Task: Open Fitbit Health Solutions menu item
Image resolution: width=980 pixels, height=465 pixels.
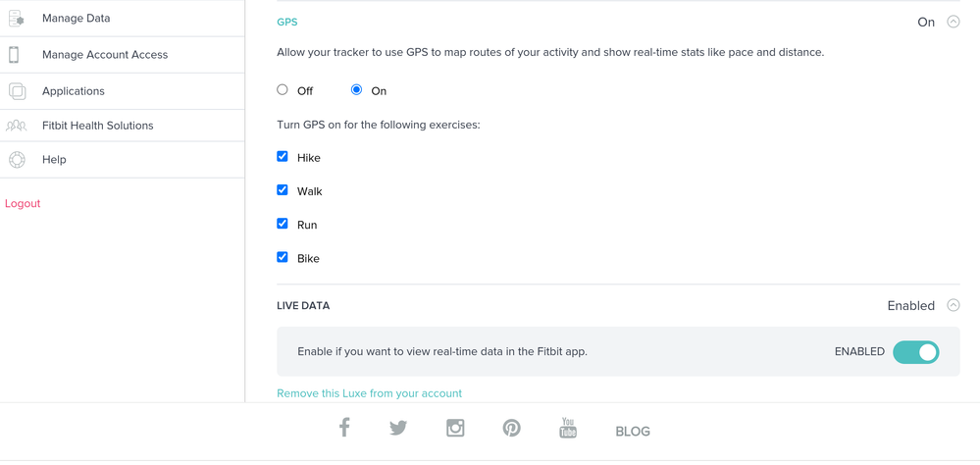Action: (x=97, y=126)
